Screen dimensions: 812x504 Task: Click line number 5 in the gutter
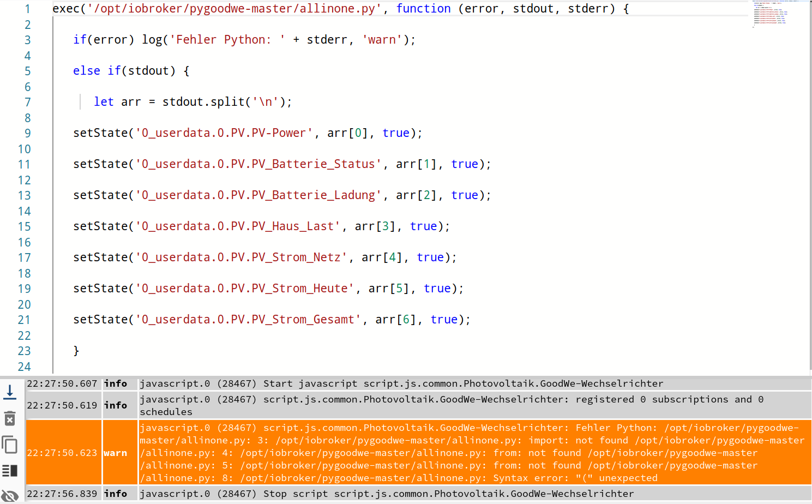coord(27,71)
